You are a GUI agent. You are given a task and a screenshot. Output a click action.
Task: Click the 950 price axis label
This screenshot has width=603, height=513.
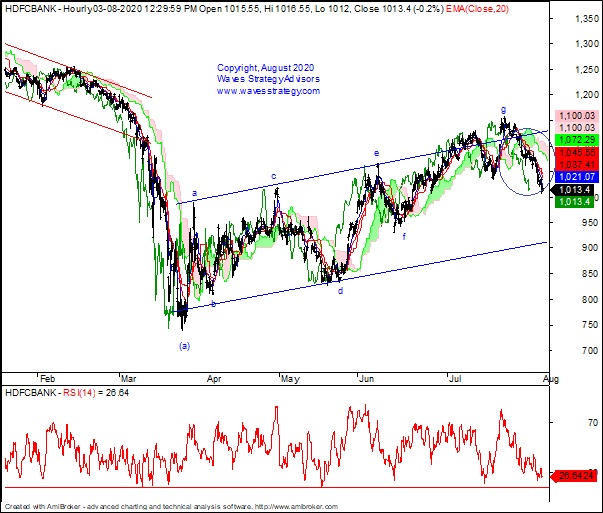(591, 223)
